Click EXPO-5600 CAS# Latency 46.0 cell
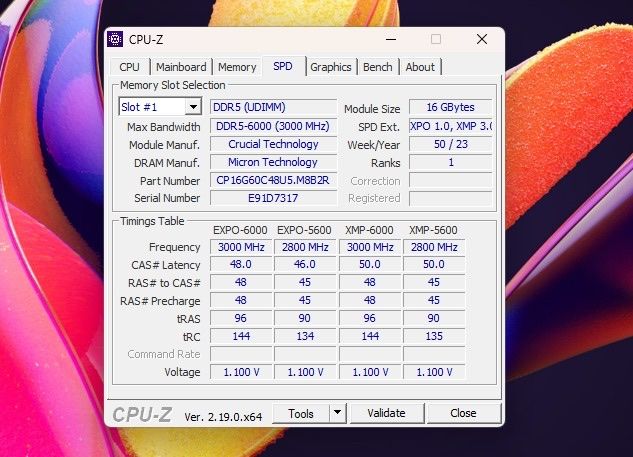This screenshot has height=457, width=633. 305,264
